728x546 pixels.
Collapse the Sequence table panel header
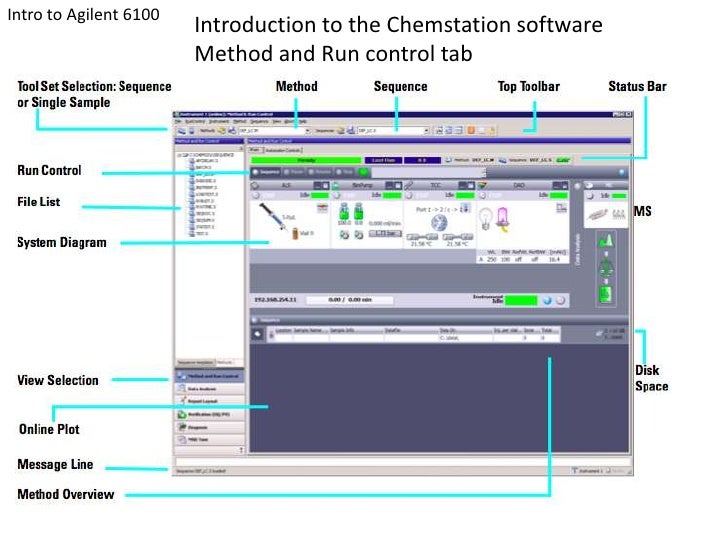[254, 320]
